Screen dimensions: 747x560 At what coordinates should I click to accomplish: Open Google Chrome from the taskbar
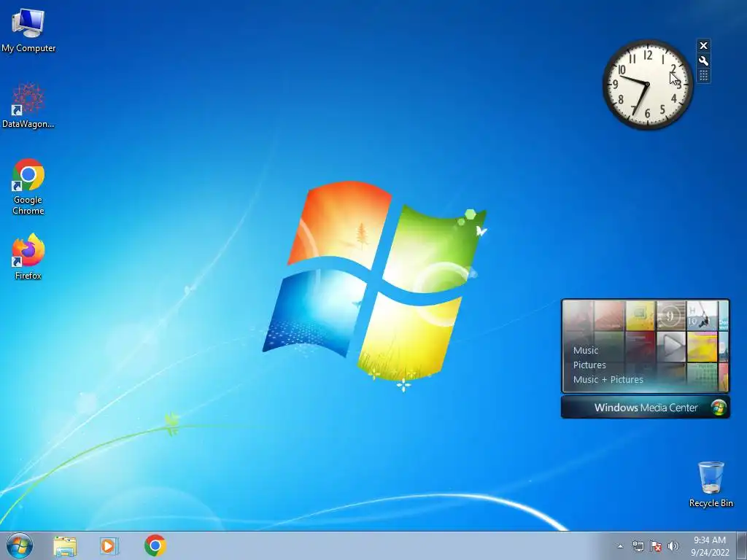click(155, 545)
